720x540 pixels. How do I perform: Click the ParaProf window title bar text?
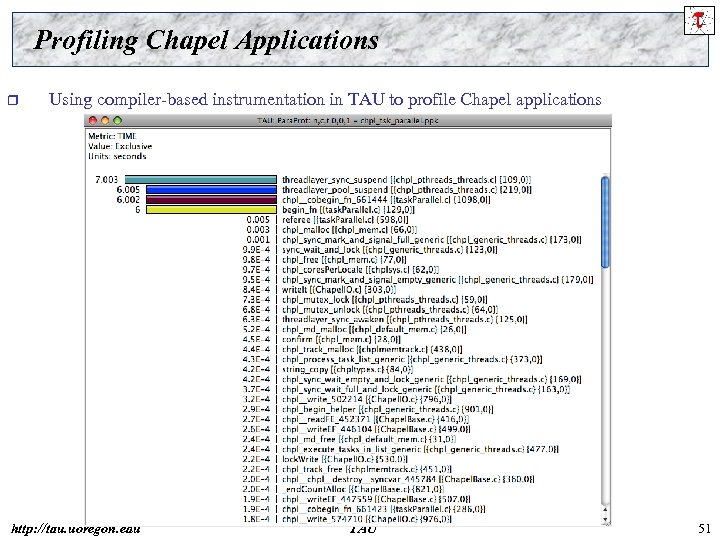(x=347, y=121)
